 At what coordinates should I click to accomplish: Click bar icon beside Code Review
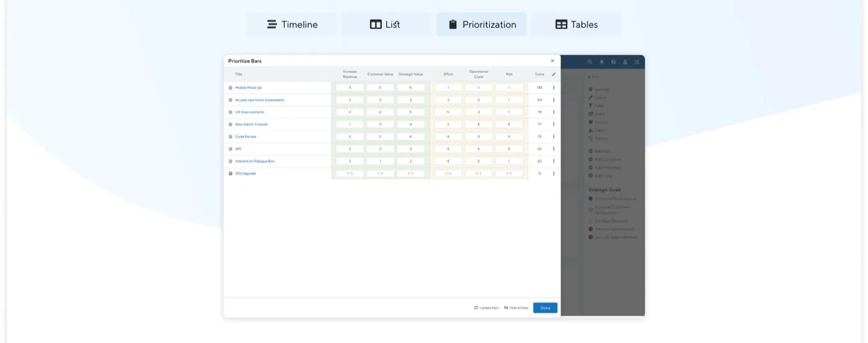[x=231, y=136]
